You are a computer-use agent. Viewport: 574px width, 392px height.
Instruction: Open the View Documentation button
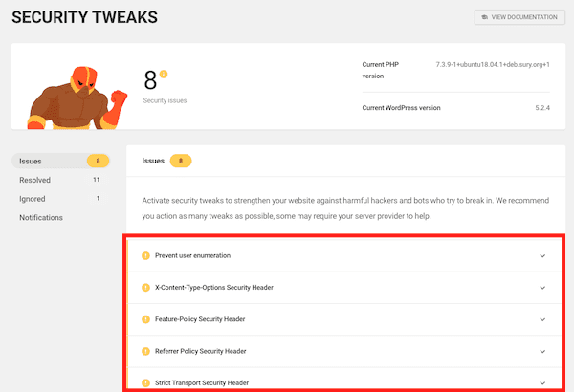519,17
